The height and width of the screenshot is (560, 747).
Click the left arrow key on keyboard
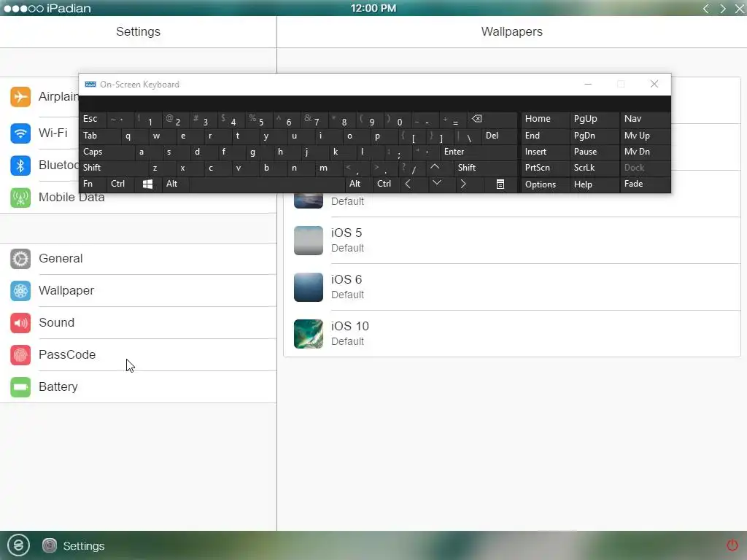(x=409, y=184)
